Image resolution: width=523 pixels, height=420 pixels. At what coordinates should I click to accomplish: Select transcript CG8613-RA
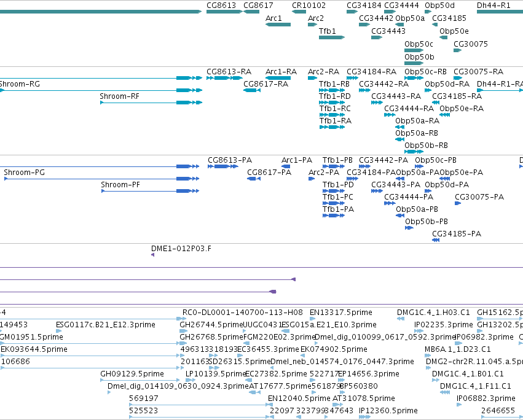(224, 78)
